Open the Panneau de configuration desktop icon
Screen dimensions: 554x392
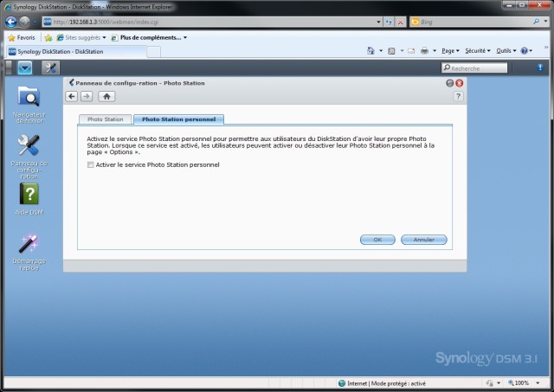point(29,156)
